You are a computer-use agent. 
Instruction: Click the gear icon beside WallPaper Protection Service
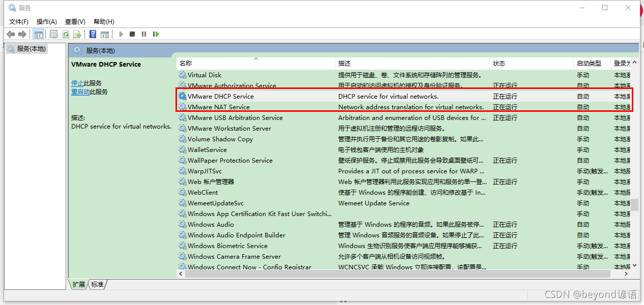pos(182,160)
